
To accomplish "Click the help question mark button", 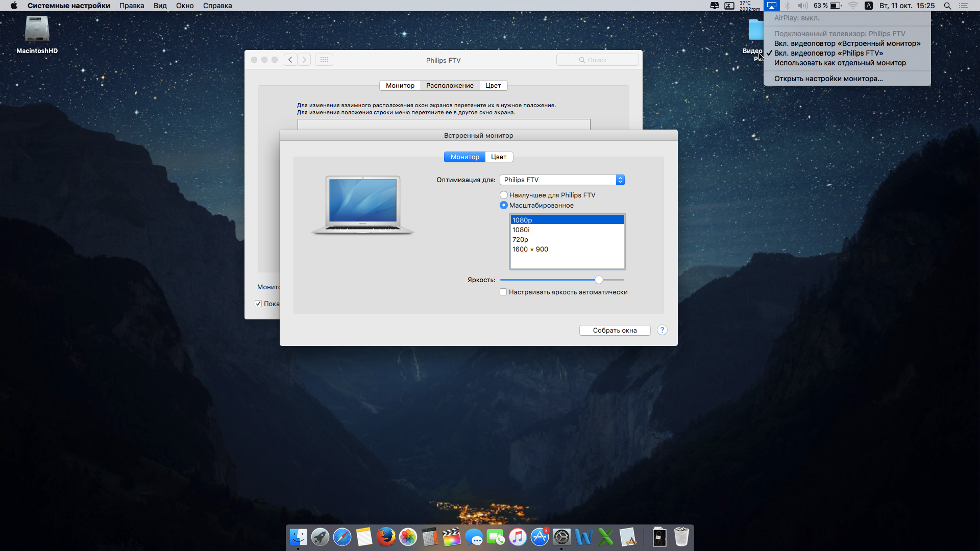I will [x=662, y=330].
